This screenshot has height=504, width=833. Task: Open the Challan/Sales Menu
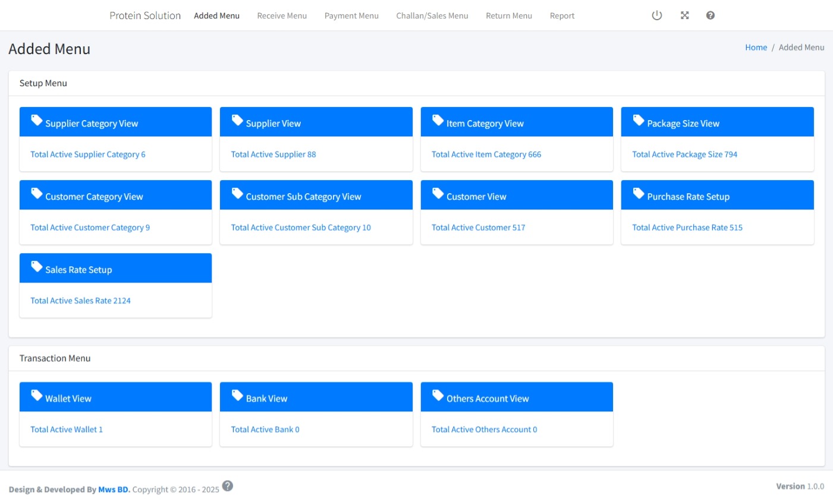[432, 15]
